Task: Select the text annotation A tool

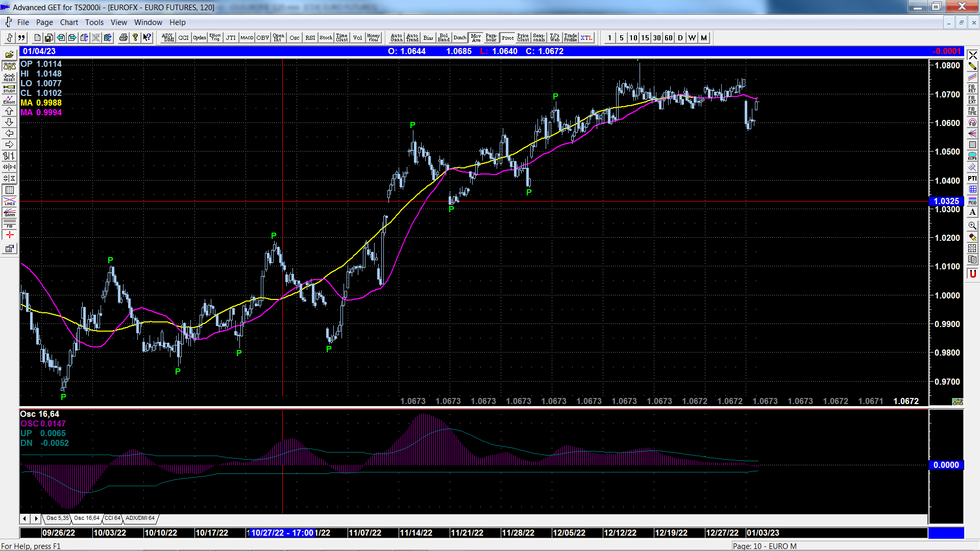Action: (972, 212)
